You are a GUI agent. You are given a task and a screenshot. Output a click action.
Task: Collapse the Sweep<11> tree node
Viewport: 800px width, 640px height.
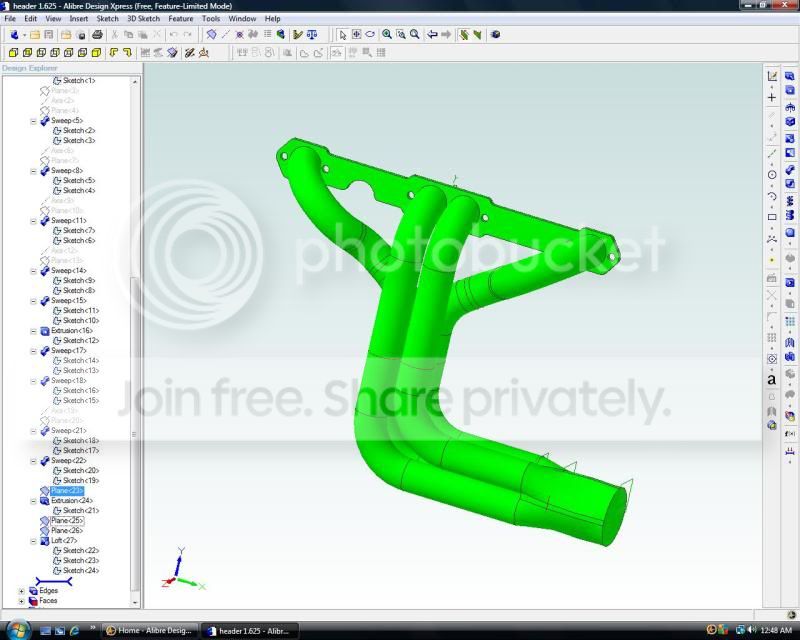coord(33,221)
